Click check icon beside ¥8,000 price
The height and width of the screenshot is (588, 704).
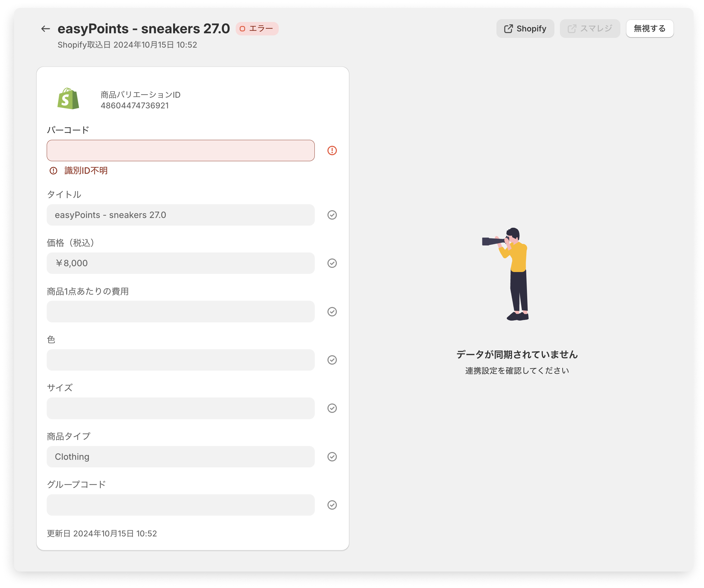[x=332, y=263]
